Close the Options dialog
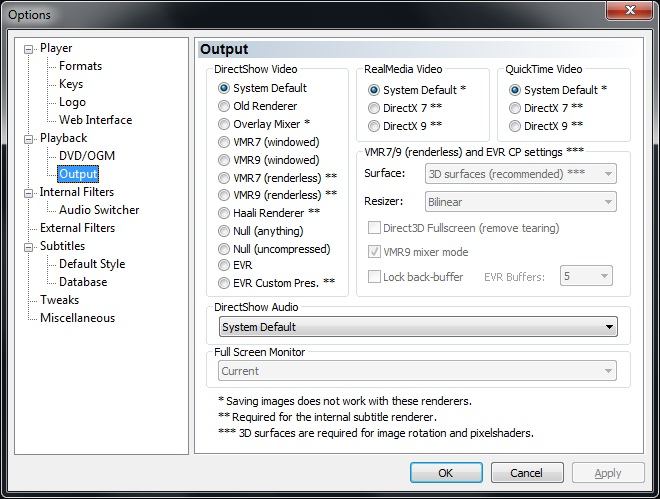660x499 pixels. [x=629, y=10]
